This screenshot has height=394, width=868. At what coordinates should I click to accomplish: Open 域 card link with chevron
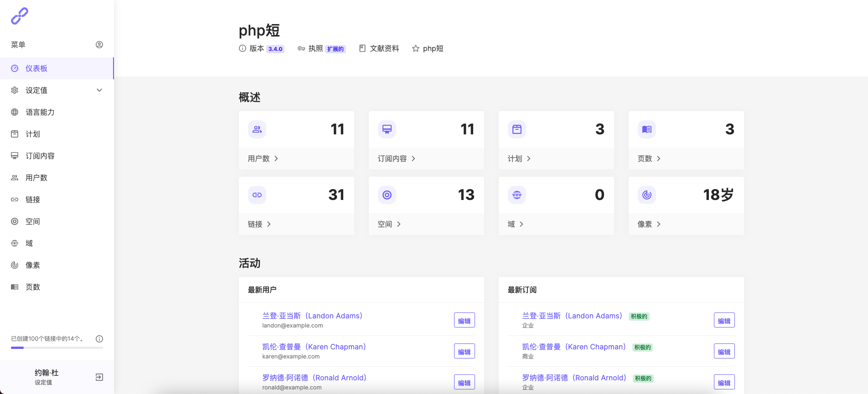point(516,224)
